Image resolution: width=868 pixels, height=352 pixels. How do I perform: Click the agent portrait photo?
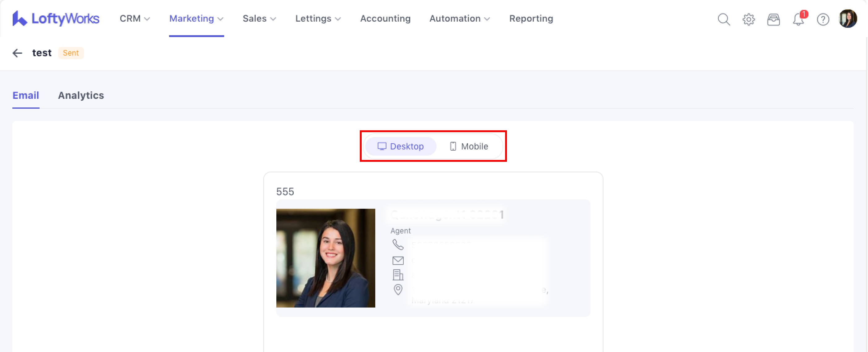pos(325,258)
